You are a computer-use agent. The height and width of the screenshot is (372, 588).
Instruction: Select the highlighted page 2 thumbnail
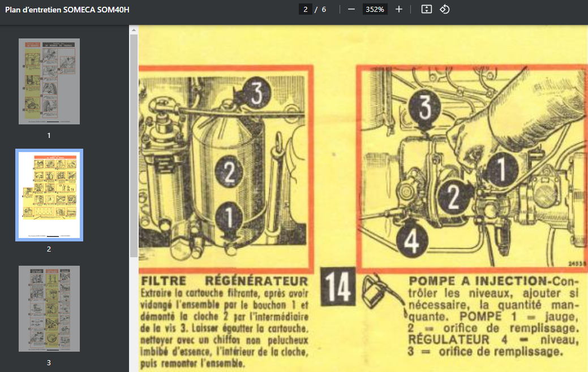49,195
